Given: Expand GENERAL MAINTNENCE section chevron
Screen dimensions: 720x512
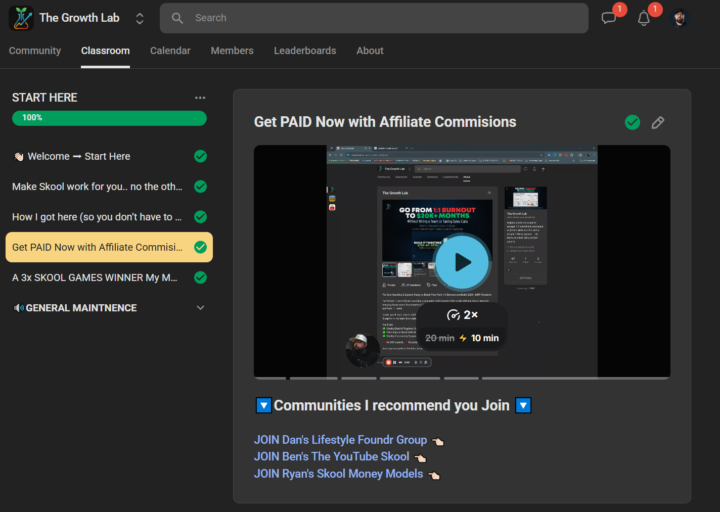Looking at the screenshot, I should (200, 308).
